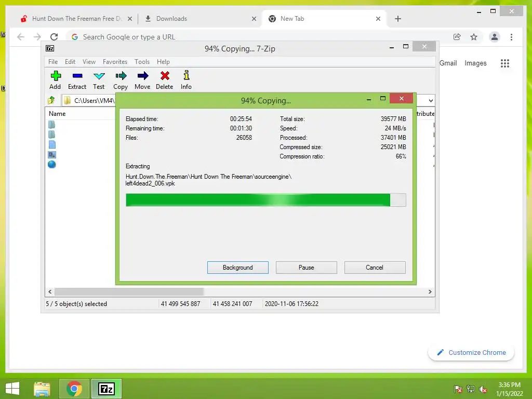Viewport: 532px width, 399px height.
Task: Open the Chrome three-dot menu
Action: coord(511,37)
